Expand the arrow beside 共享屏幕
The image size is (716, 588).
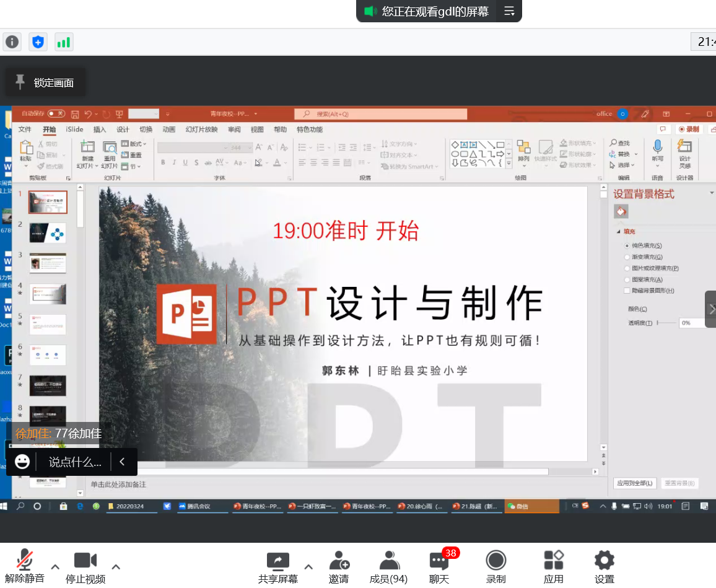(308, 567)
